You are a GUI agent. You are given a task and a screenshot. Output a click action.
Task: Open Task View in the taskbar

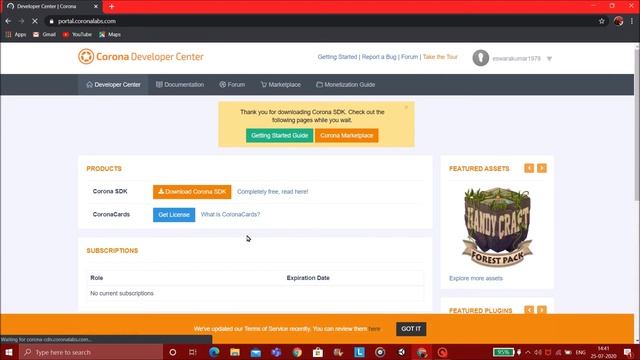point(193,352)
